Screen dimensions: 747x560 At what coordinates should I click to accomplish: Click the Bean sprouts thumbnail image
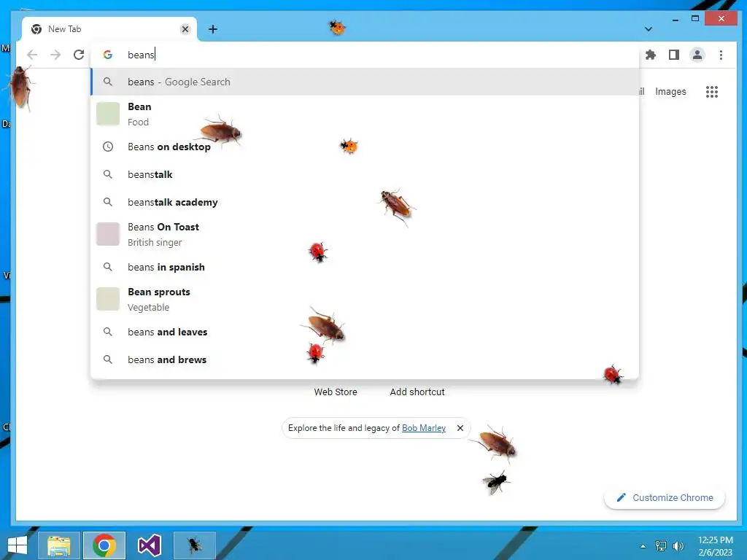(108, 298)
